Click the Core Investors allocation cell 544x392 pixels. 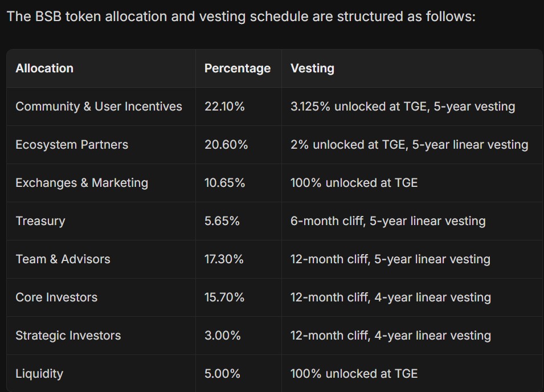tap(56, 297)
